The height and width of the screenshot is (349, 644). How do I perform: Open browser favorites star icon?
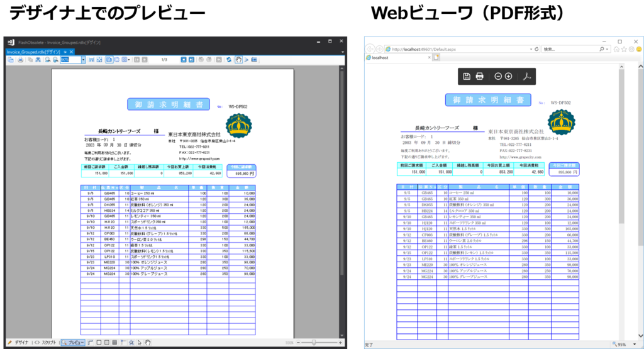click(x=624, y=49)
